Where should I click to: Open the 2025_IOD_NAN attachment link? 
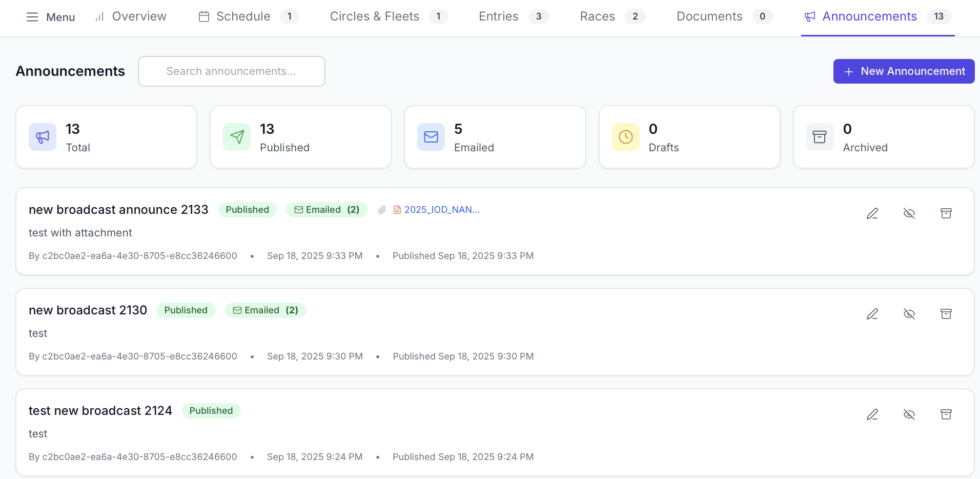(x=441, y=210)
